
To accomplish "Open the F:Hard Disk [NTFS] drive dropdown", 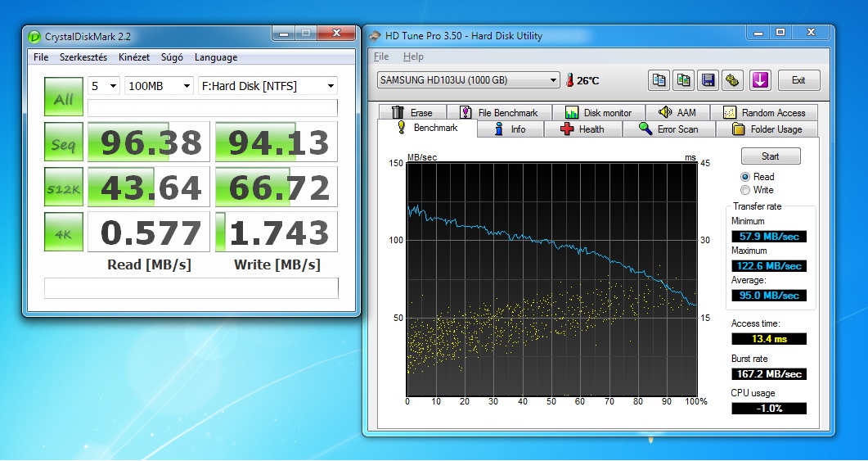I will point(268,86).
